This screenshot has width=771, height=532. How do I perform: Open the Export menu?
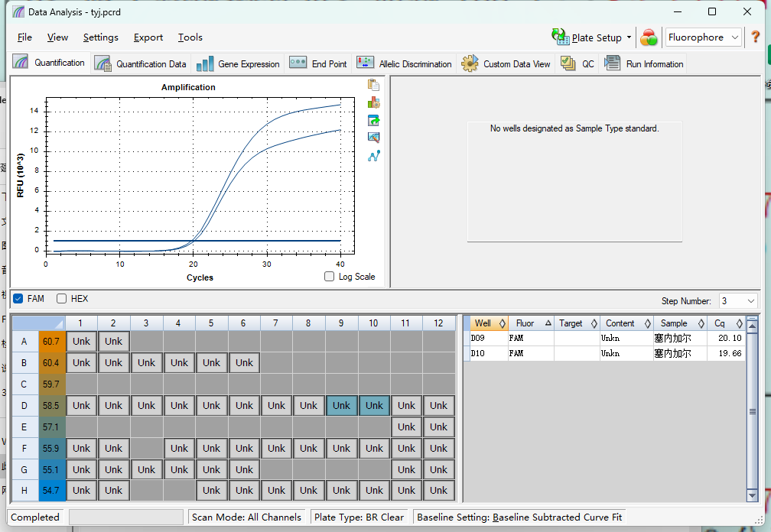click(148, 37)
